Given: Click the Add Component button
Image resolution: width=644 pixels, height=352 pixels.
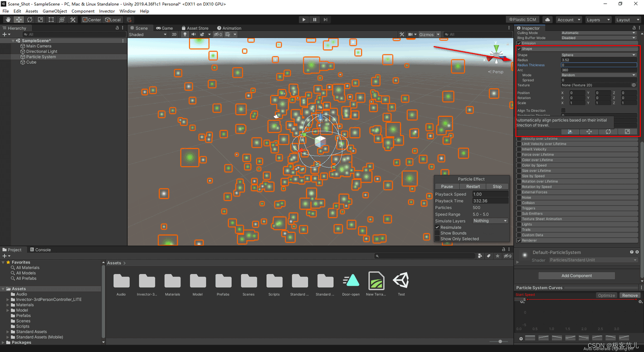Looking at the screenshot, I should point(576,275).
